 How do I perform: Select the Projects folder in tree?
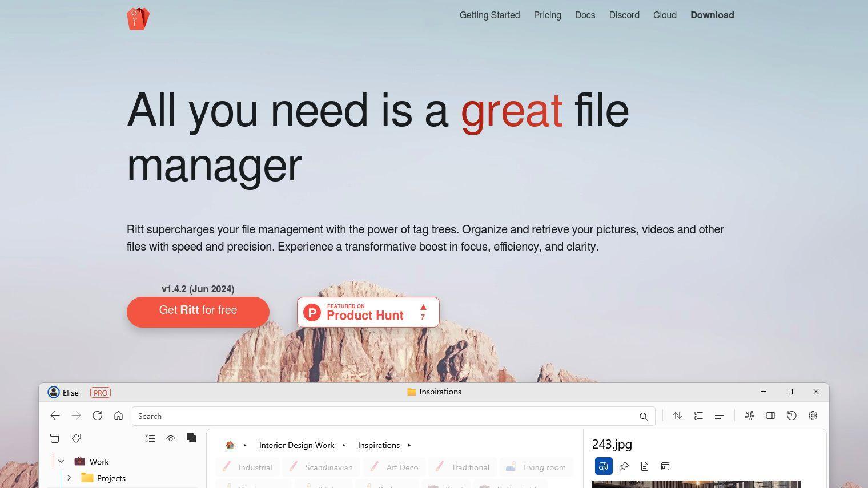pos(111,478)
